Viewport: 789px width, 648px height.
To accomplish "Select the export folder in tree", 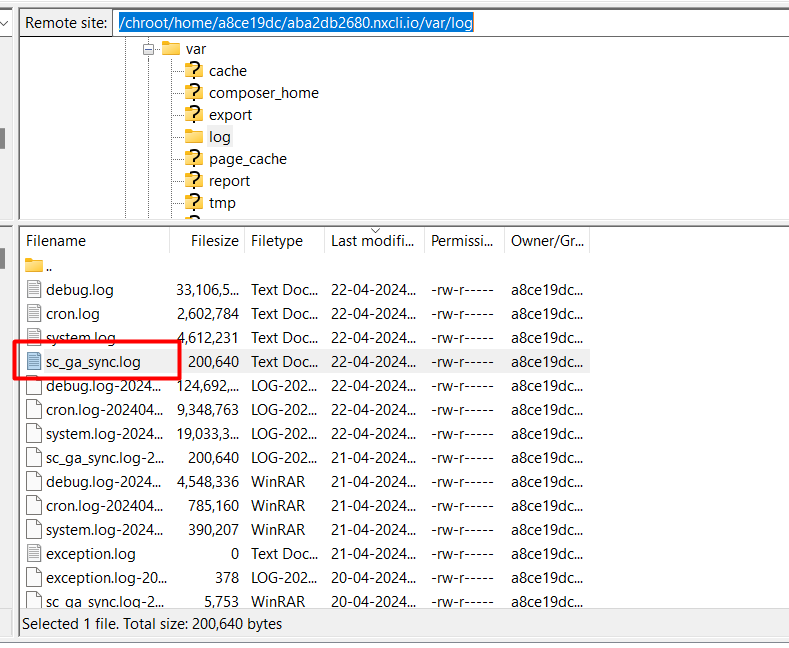I will (230, 115).
